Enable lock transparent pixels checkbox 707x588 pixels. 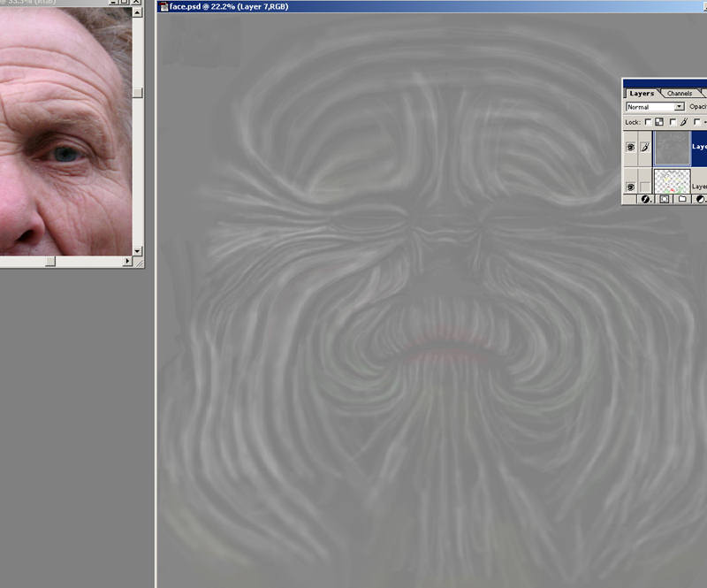[x=648, y=122]
